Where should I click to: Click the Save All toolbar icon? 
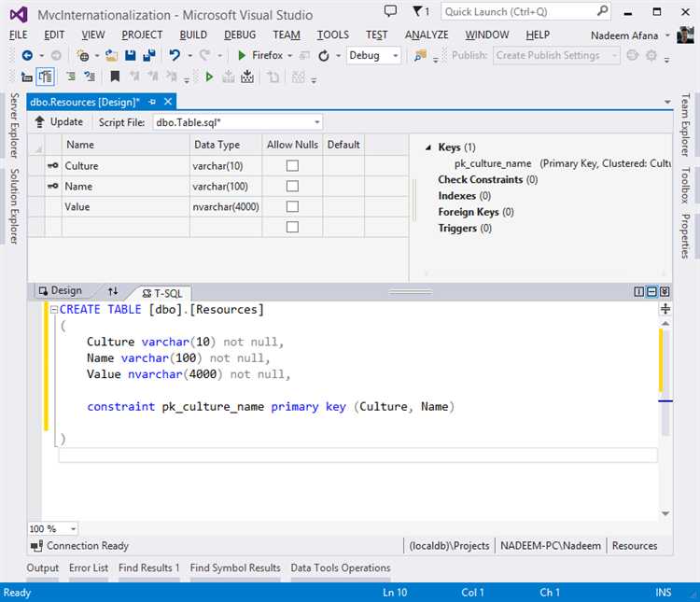148,55
